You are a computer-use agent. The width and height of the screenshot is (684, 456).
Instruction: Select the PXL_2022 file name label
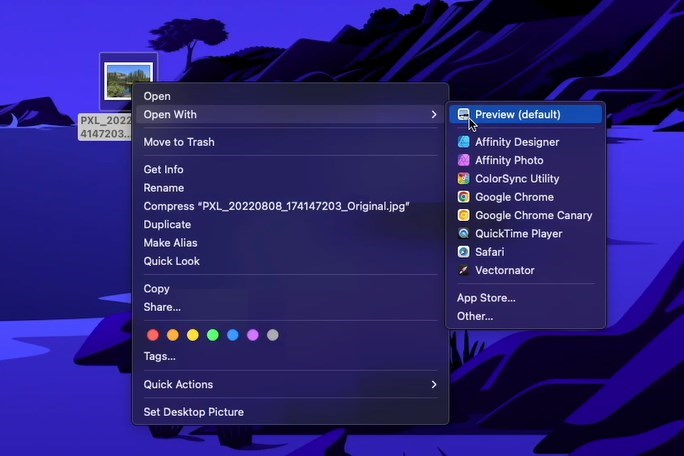(105, 127)
